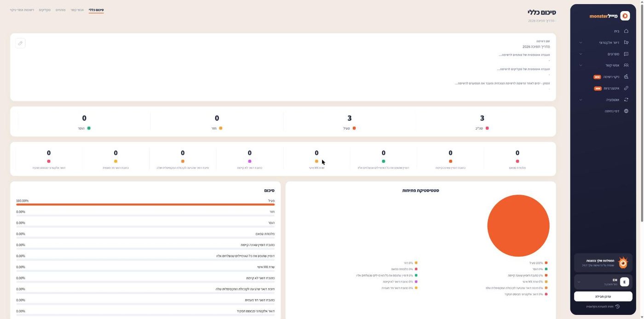Switch to the אנשי קשר tab
This screenshot has width=644, height=319.
click(77, 10)
